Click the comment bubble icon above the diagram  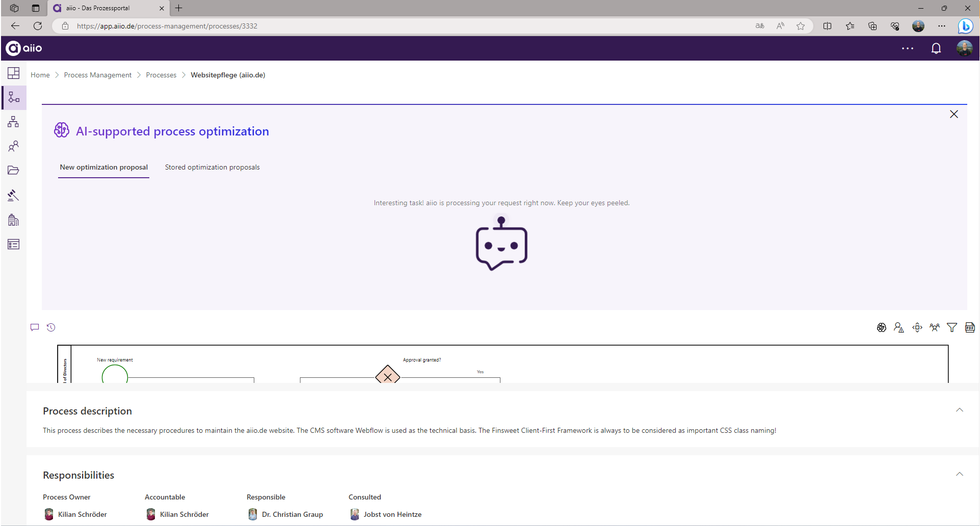point(34,327)
